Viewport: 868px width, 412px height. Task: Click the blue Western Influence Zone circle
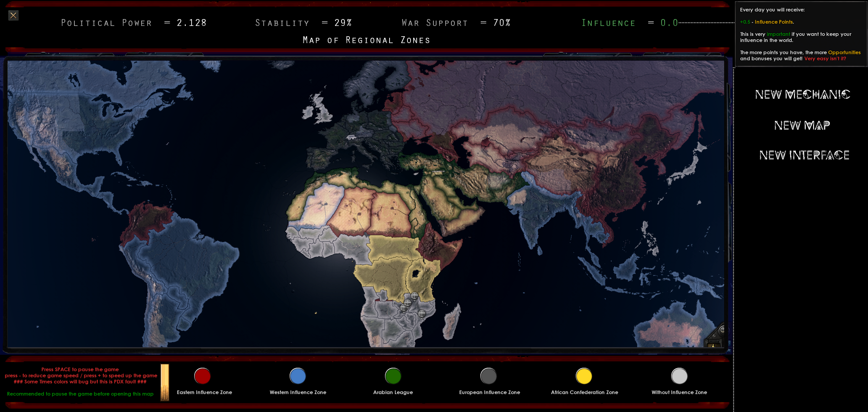[x=298, y=376]
